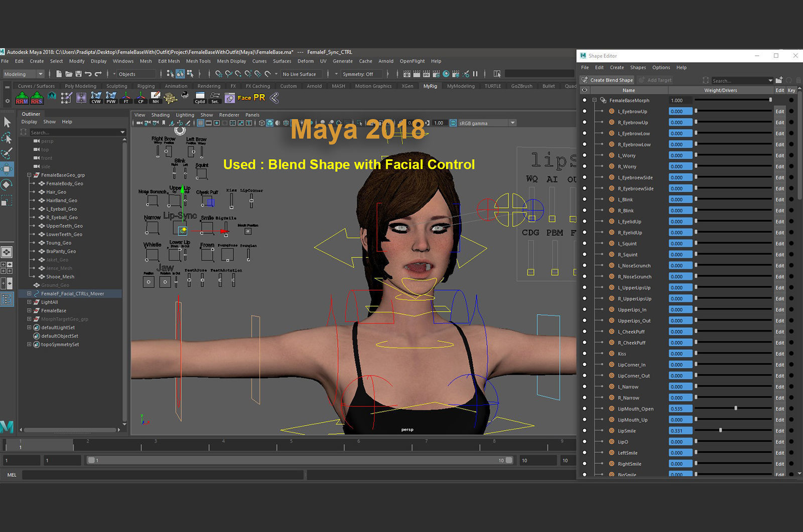Adjust the FemaleBaseMorph envelope slider handle
The height and width of the screenshot is (532, 803).
(x=770, y=100)
